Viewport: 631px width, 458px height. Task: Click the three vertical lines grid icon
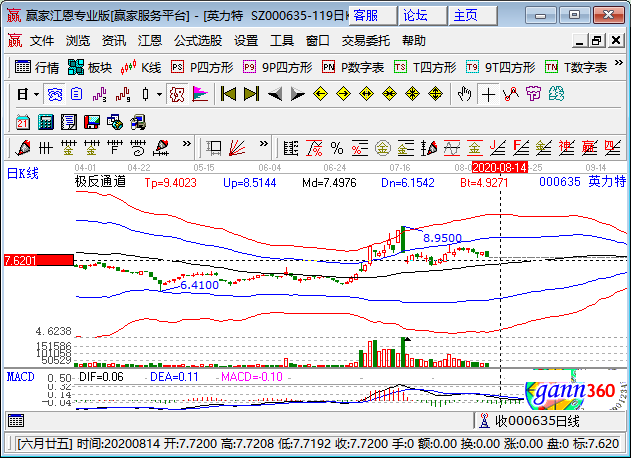46,149
